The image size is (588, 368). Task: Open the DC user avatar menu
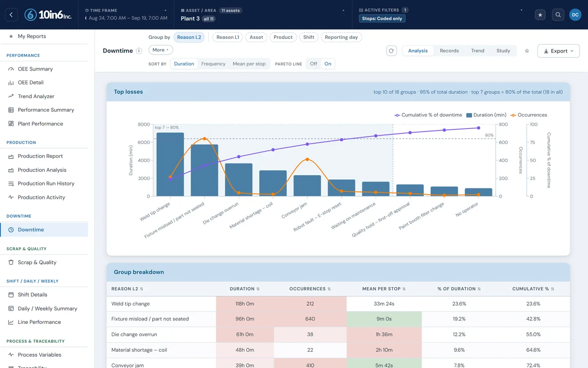pyautogui.click(x=575, y=15)
